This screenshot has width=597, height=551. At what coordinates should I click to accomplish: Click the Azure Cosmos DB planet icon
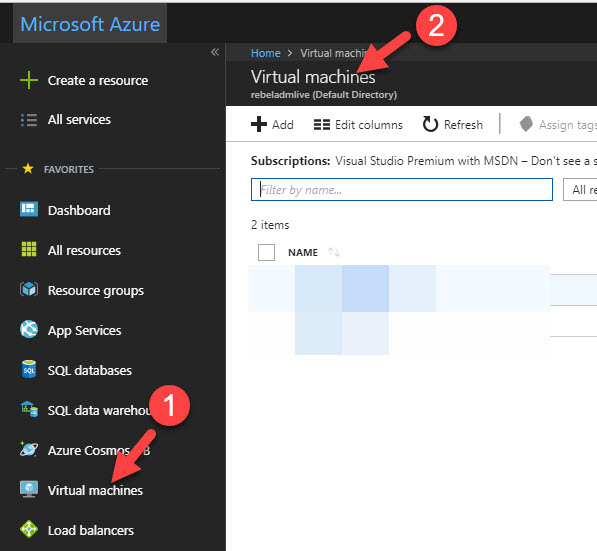(29, 449)
